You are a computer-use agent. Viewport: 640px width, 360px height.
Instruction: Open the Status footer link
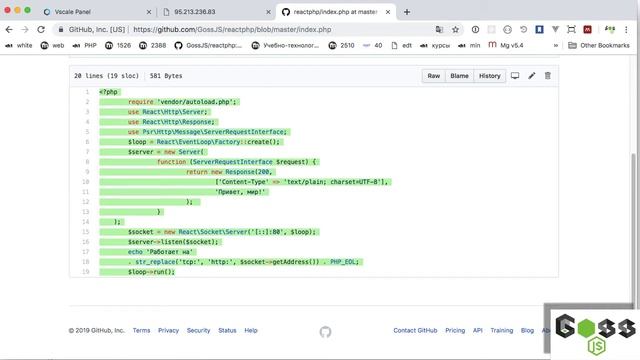(227, 330)
